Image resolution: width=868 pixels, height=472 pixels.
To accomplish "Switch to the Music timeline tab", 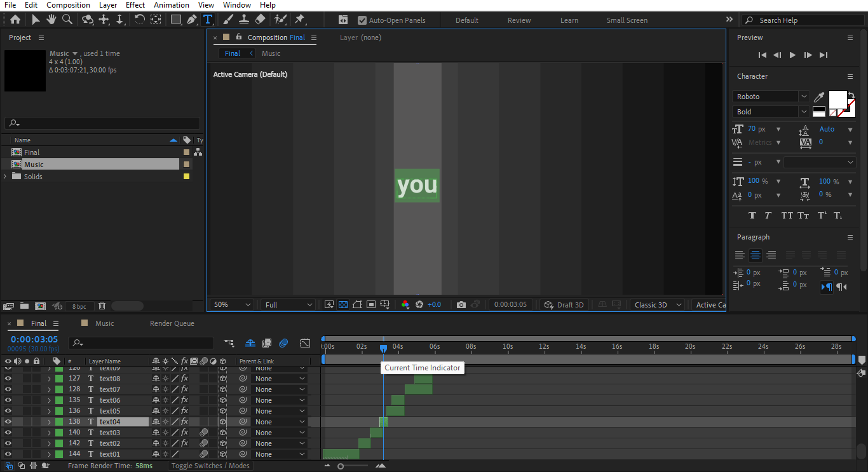I will (104, 323).
